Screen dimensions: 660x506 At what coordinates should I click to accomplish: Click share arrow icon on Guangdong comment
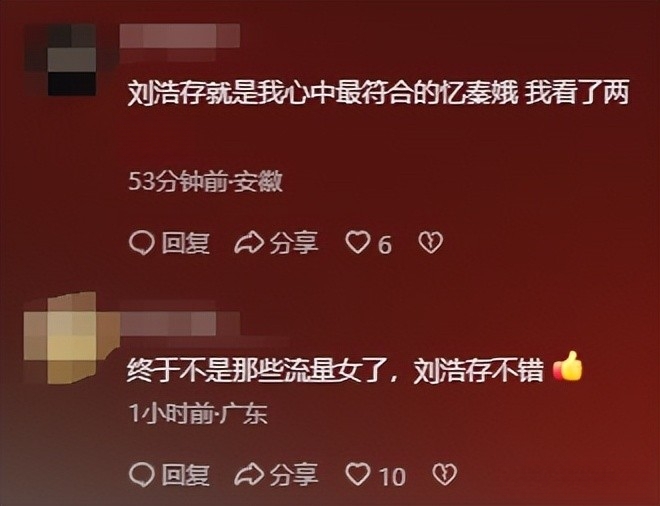(249, 474)
